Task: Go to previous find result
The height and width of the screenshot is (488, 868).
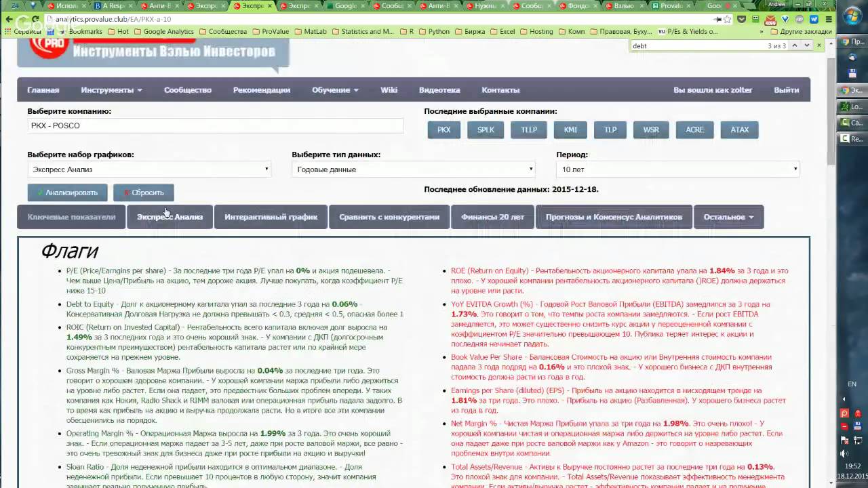Action: pos(795,45)
